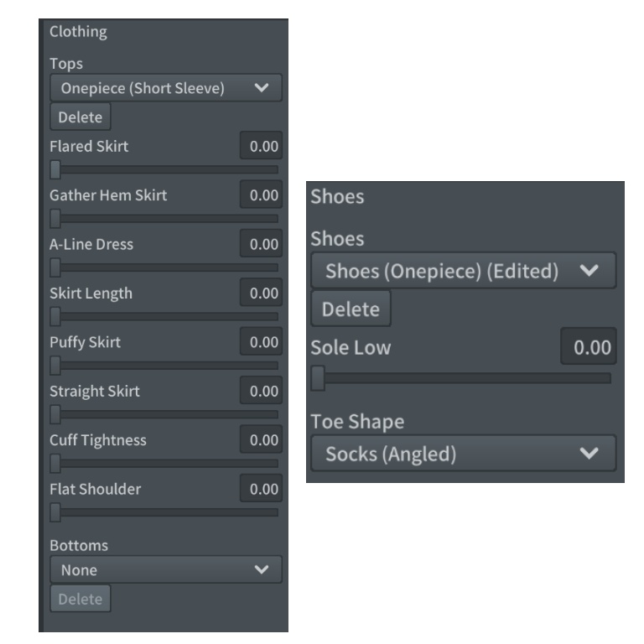Click the Skirt Length slider

point(56,316)
